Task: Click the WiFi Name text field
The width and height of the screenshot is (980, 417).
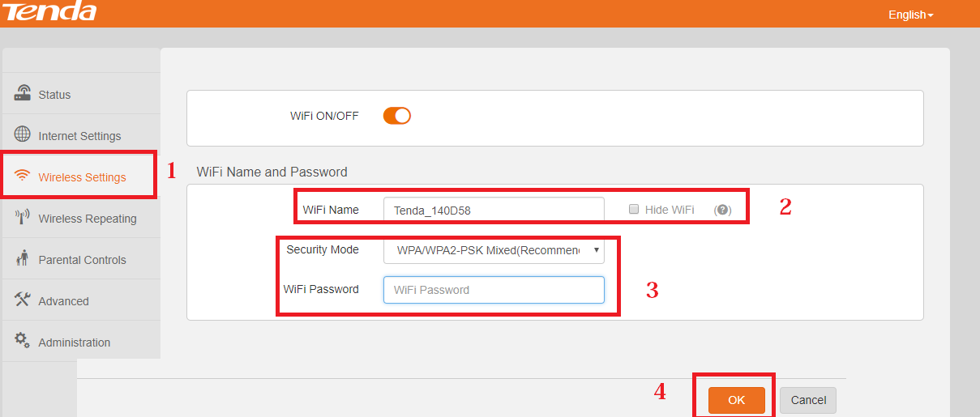Action: (x=494, y=210)
